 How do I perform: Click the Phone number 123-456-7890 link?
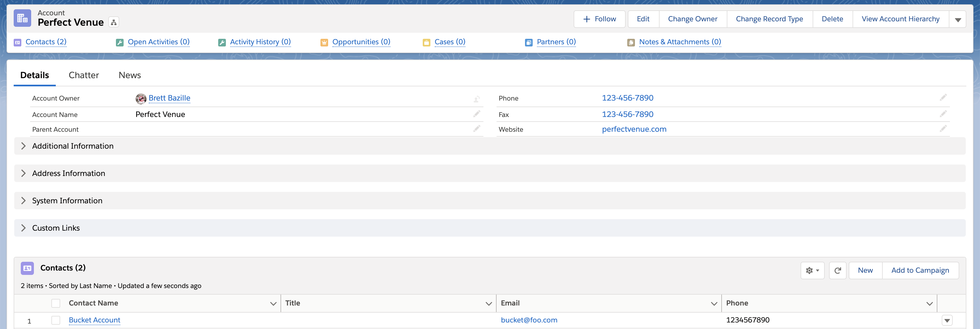pos(628,98)
